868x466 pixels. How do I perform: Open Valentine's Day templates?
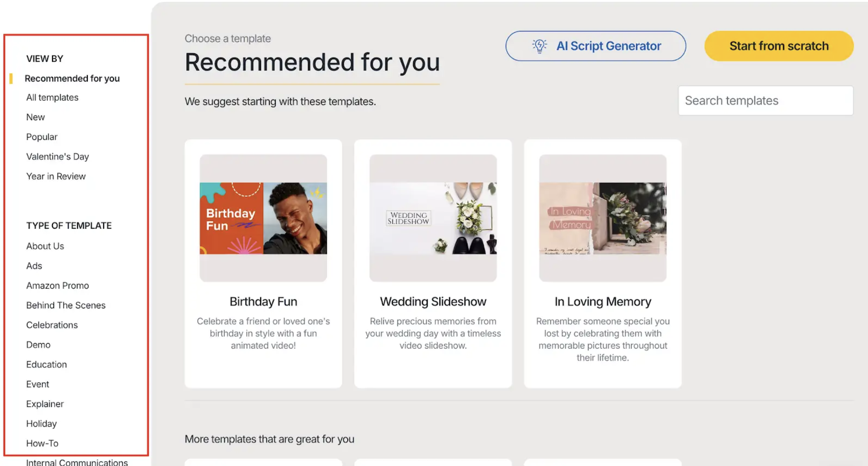click(x=58, y=157)
